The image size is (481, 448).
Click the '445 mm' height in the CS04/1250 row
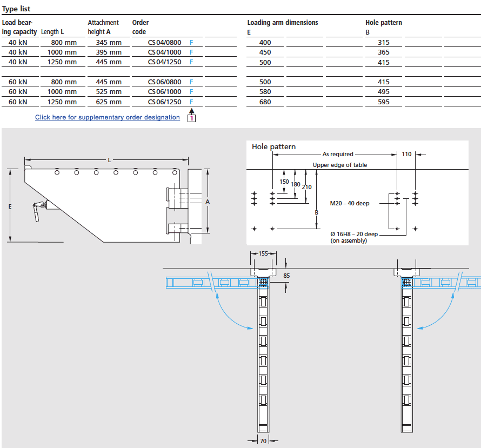pyautogui.click(x=109, y=62)
